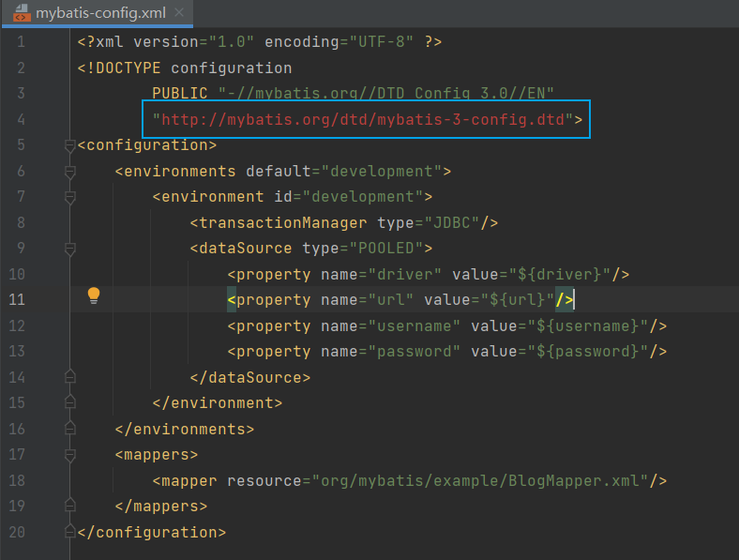Click the org/mybatis/example/BlogMapper.xml resource path
Image resolution: width=739 pixels, height=560 pixels.
point(480,481)
